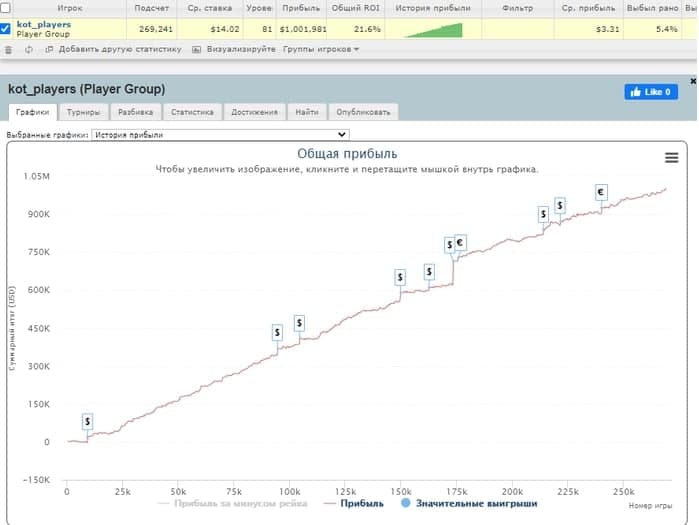
Task: Click the green profit history sparkline
Action: pyautogui.click(x=434, y=30)
